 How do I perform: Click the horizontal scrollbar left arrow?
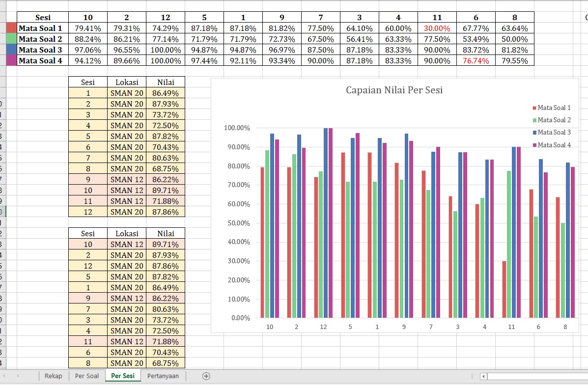click(x=484, y=376)
